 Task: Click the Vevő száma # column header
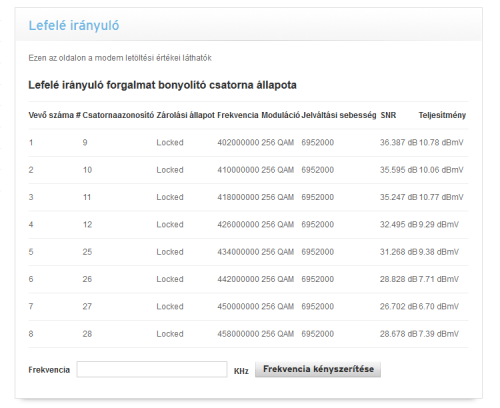point(55,115)
